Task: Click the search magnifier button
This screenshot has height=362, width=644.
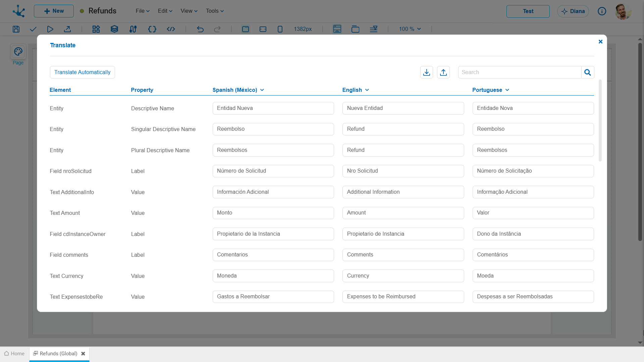Action: pos(588,72)
